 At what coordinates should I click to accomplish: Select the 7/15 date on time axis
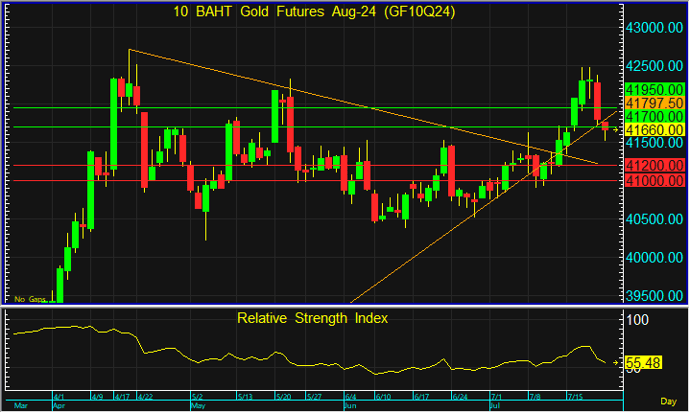[576, 397]
